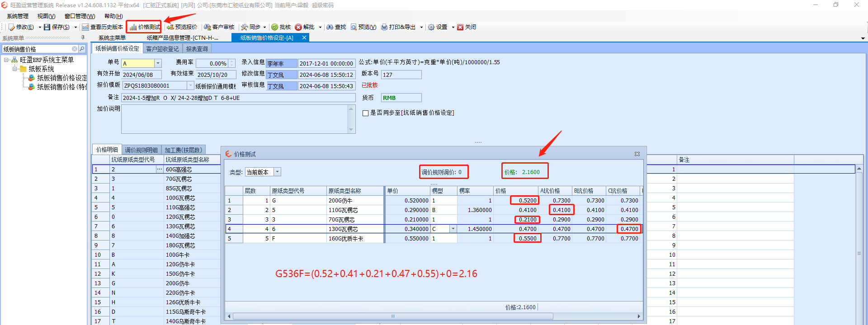
Task: Open 预览报价 quotation preview
Action: [182, 27]
